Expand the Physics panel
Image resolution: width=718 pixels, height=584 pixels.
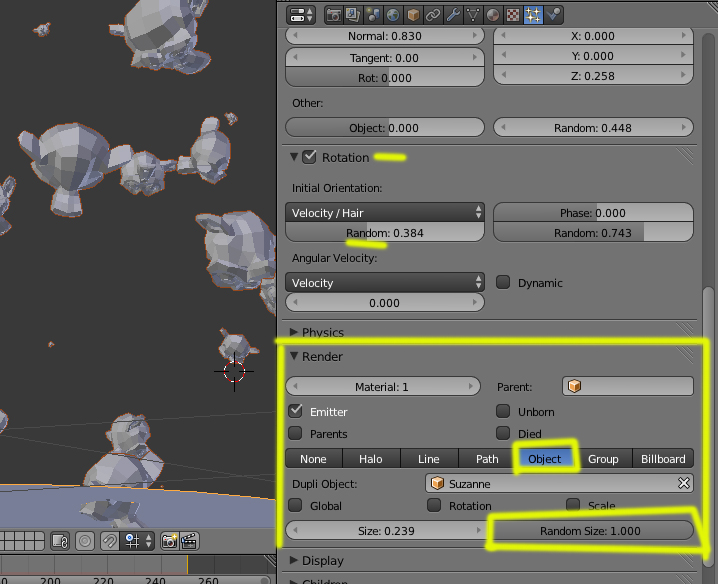294,332
